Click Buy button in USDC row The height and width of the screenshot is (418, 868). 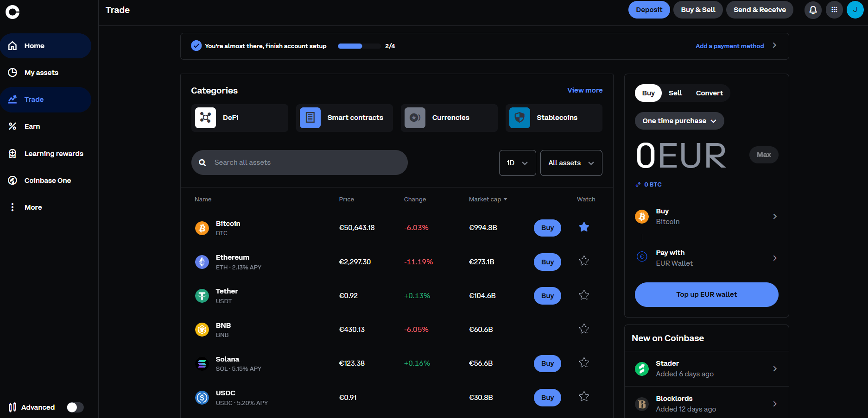click(x=547, y=398)
